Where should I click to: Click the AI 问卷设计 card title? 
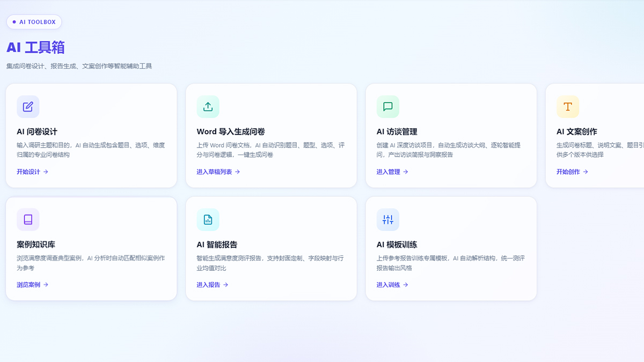click(37, 132)
